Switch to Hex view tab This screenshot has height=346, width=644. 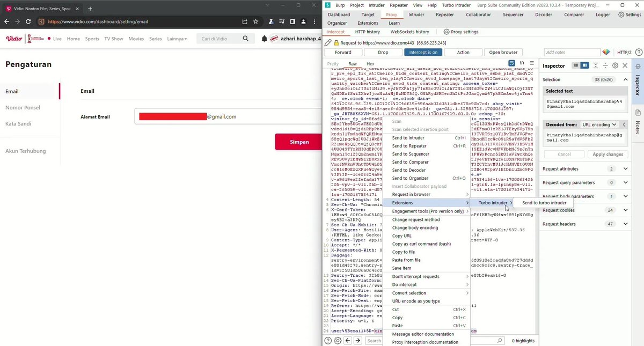coord(370,63)
